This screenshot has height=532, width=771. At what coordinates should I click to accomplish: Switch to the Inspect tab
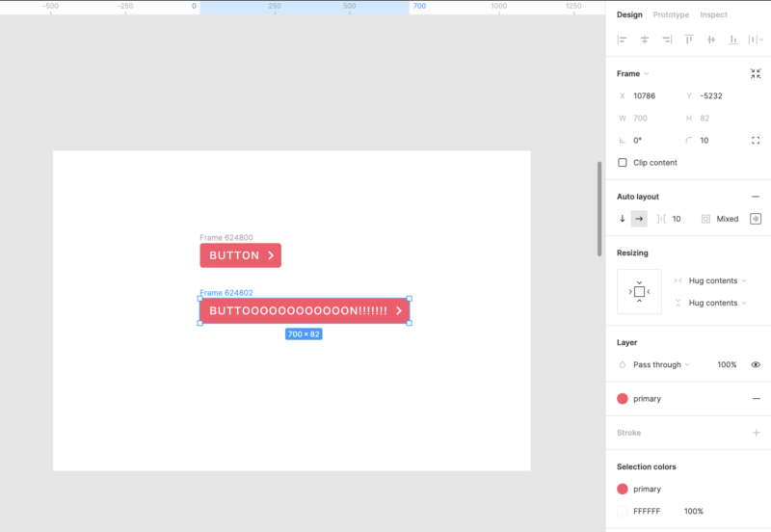point(713,14)
